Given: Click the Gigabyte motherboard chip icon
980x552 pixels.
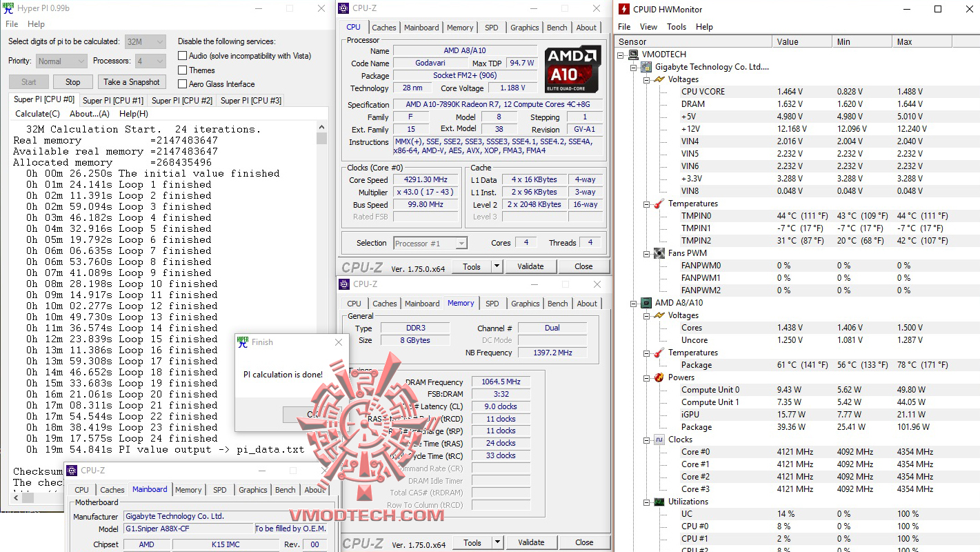Looking at the screenshot, I should [x=646, y=67].
